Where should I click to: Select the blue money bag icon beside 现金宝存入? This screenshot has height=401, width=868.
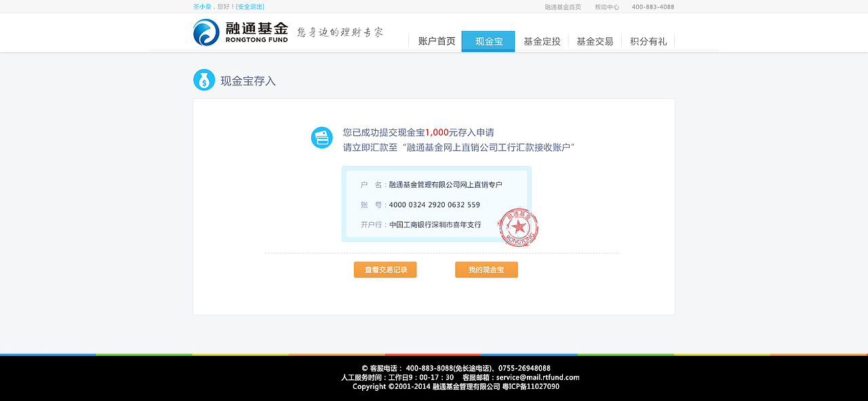point(203,80)
